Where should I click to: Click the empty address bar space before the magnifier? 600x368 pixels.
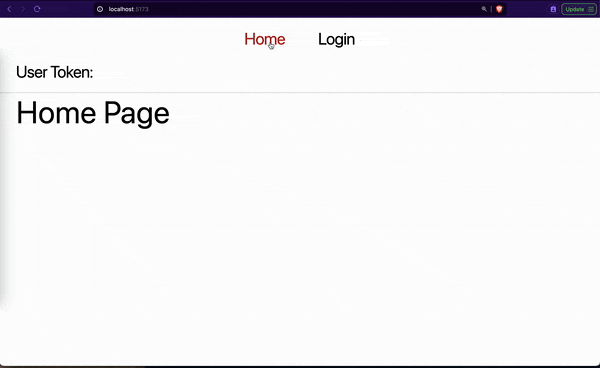click(314, 9)
